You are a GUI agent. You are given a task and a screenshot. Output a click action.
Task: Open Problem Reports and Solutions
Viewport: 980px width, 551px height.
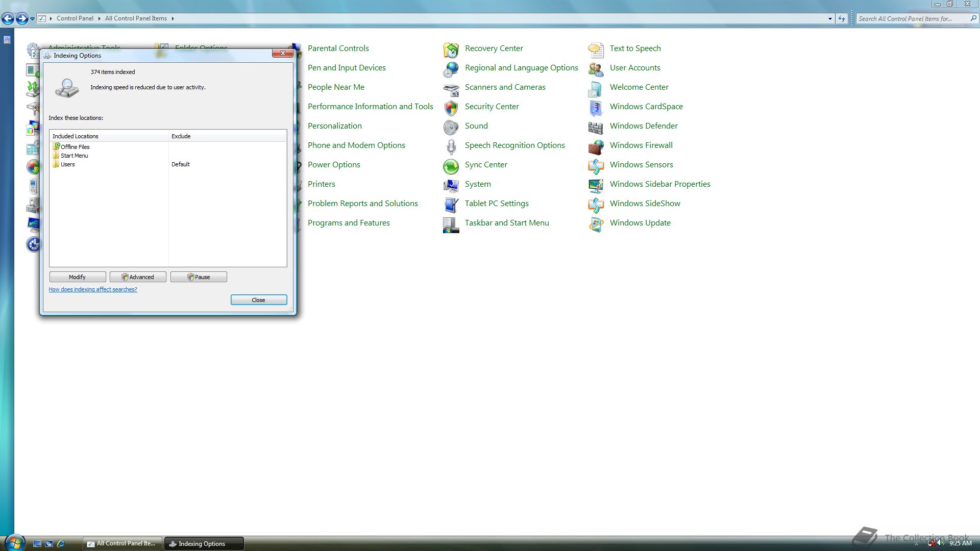pyautogui.click(x=362, y=203)
